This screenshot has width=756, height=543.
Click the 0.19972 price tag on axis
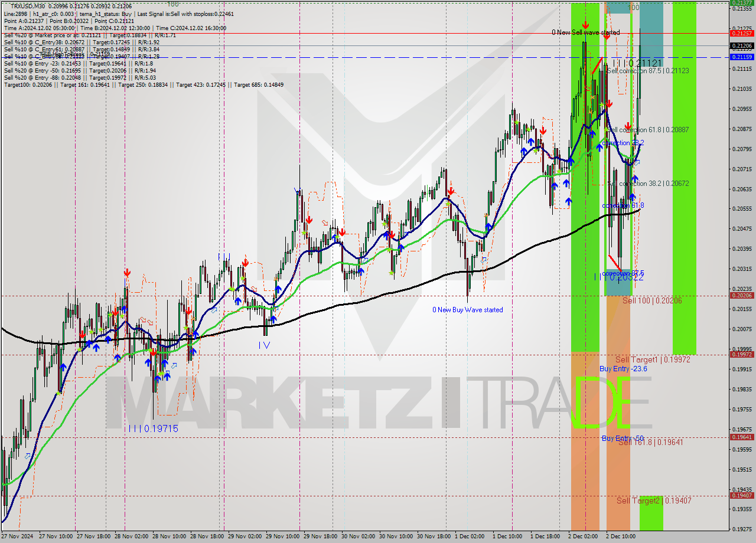tap(742, 355)
